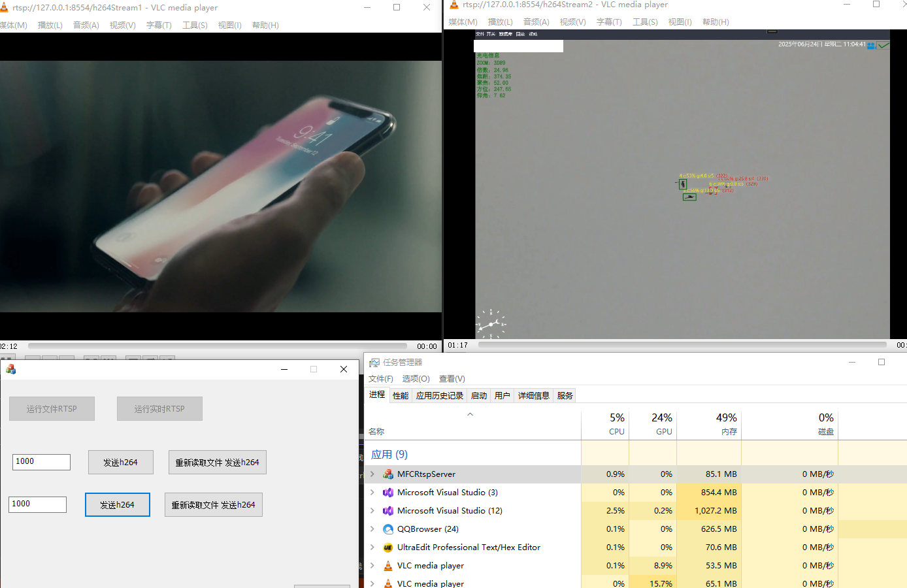This screenshot has height=588, width=907.
Task: Switch to the 应用历史记录 tab
Action: (x=440, y=396)
